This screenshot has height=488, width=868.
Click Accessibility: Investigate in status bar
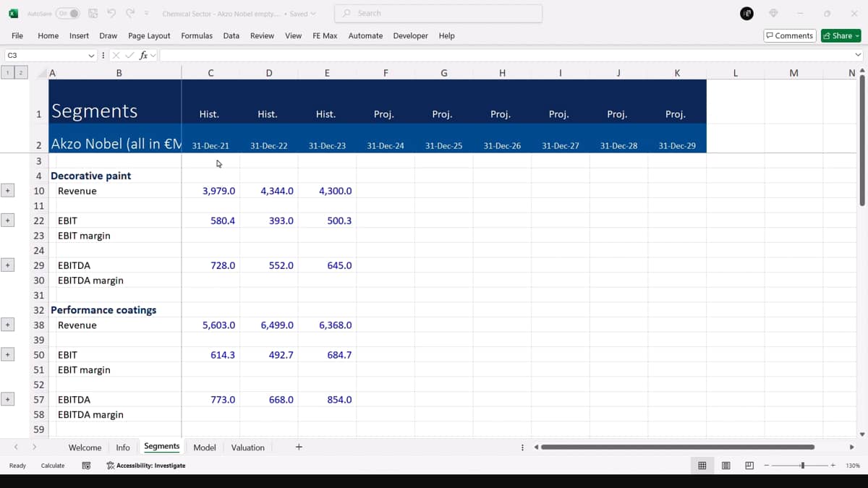146,466
